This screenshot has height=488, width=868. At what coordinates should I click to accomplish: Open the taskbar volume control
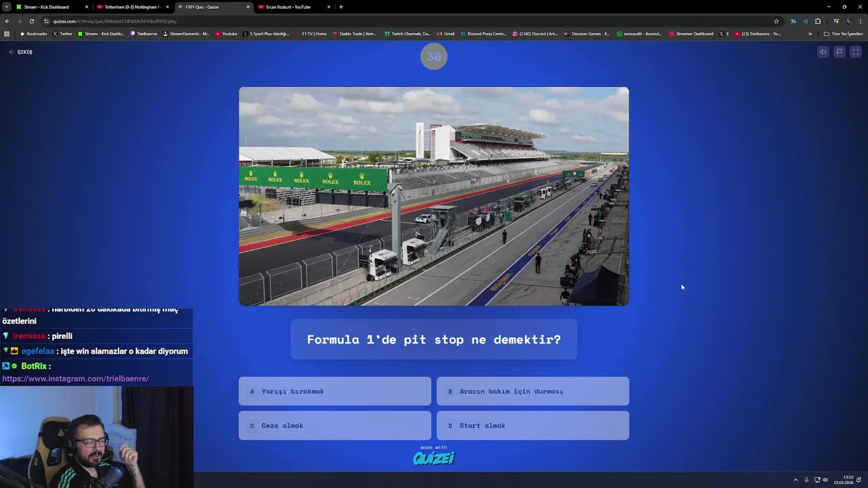point(825,480)
